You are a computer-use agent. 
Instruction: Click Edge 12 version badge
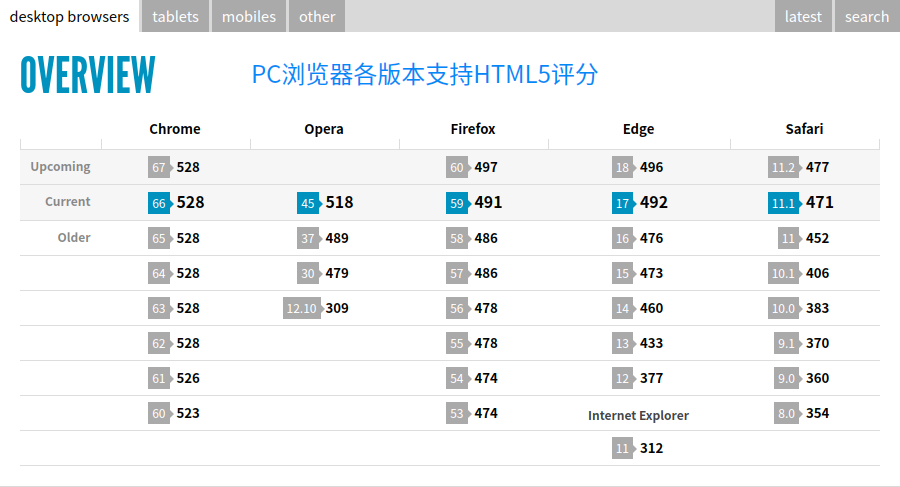623,378
